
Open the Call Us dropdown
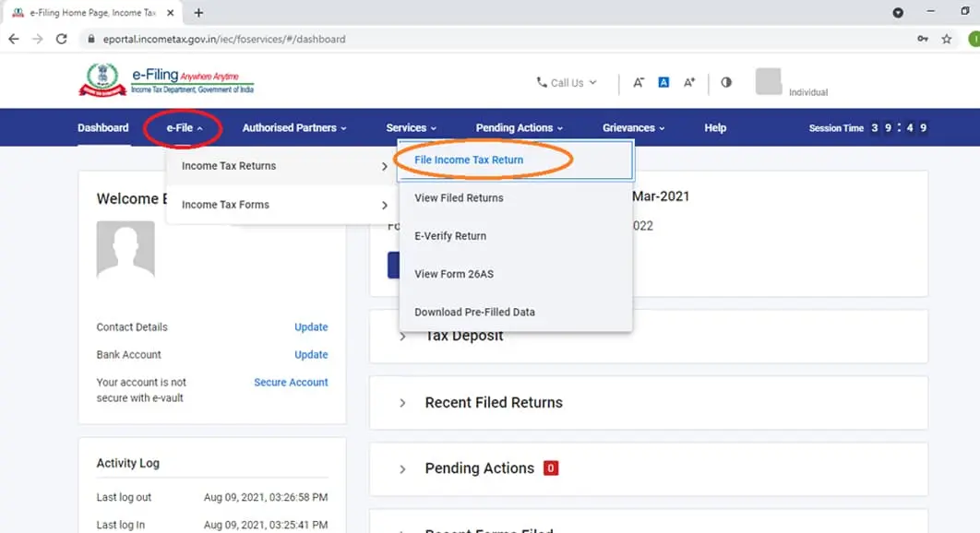[x=567, y=82]
